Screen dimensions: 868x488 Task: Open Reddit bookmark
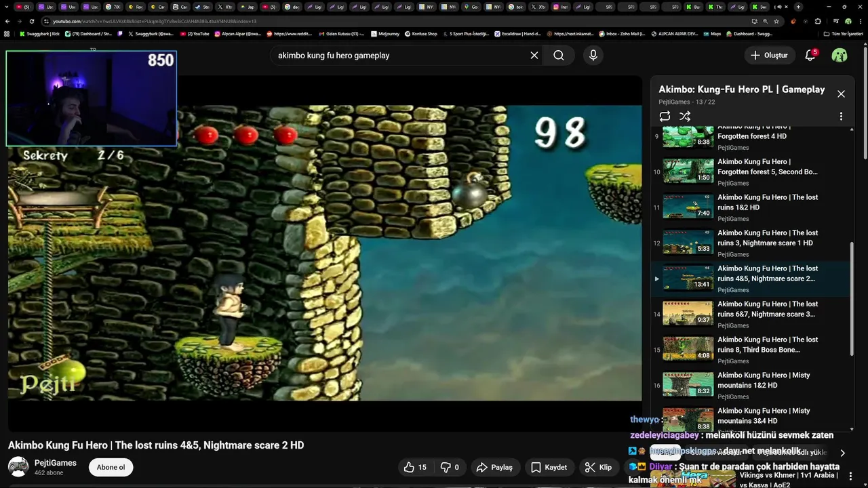[x=289, y=33]
